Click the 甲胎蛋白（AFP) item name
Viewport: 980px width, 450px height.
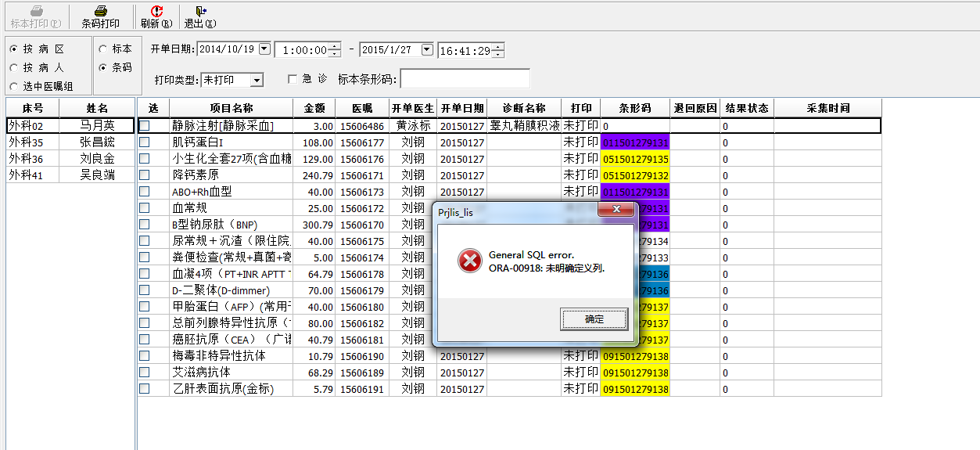tap(232, 307)
